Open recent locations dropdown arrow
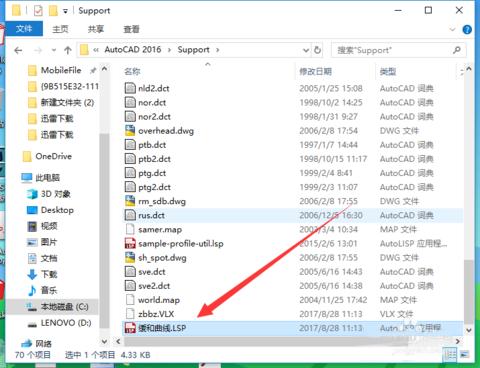The width and height of the screenshot is (480, 368). (54, 51)
